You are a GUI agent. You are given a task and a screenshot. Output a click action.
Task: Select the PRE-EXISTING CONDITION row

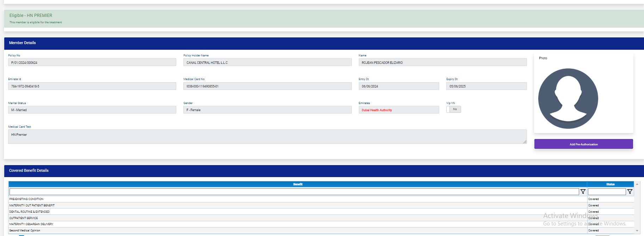321,199
